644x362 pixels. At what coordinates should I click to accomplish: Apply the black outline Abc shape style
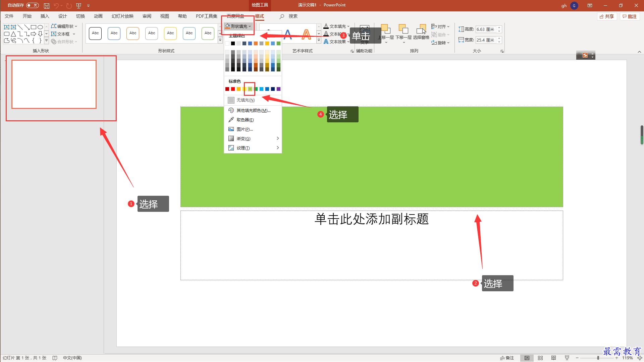[x=95, y=33]
